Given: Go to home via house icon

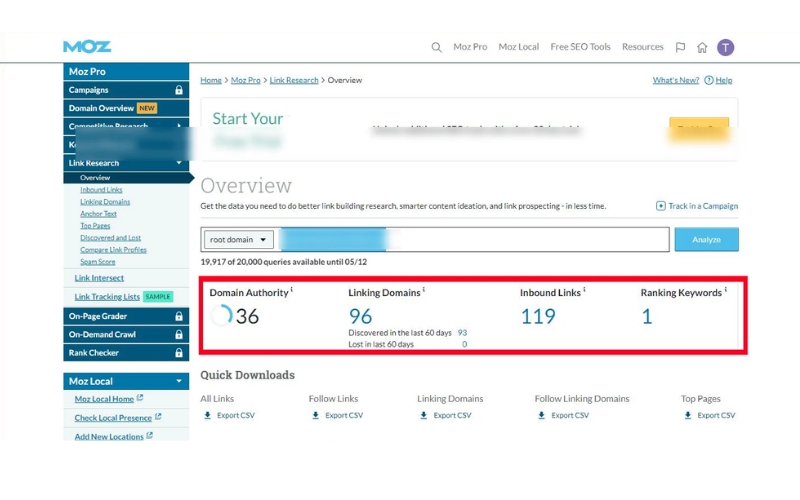Looking at the screenshot, I should pos(702,47).
